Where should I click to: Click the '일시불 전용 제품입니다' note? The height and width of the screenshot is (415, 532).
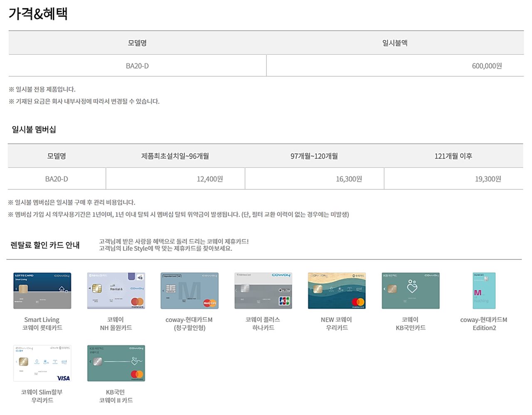point(42,89)
